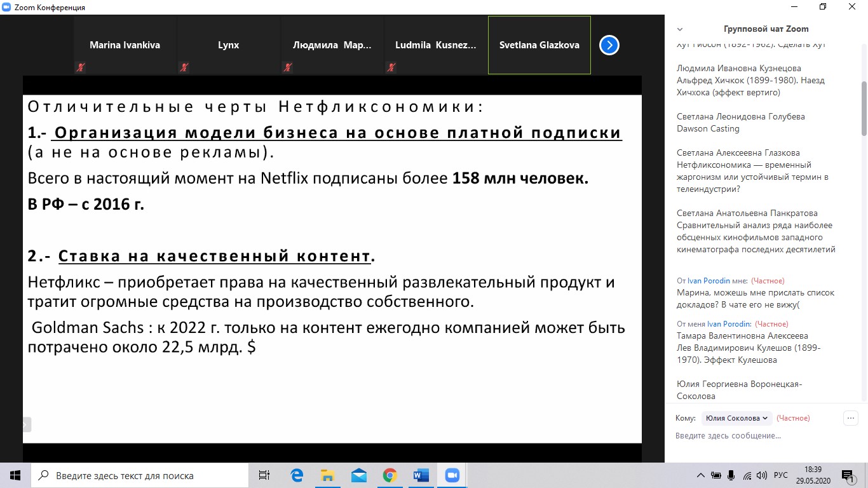Click the slide text '158 млн человек.'
The image size is (868, 488).
click(520, 179)
